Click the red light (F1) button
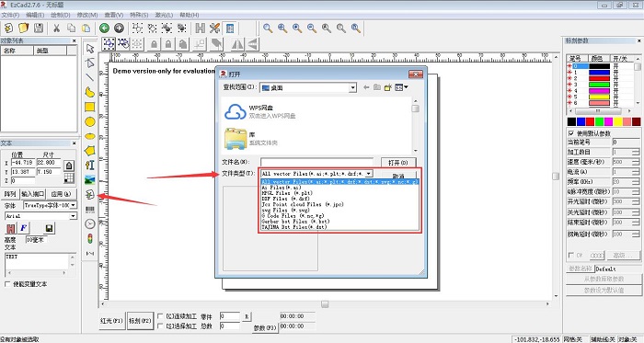 111,320
